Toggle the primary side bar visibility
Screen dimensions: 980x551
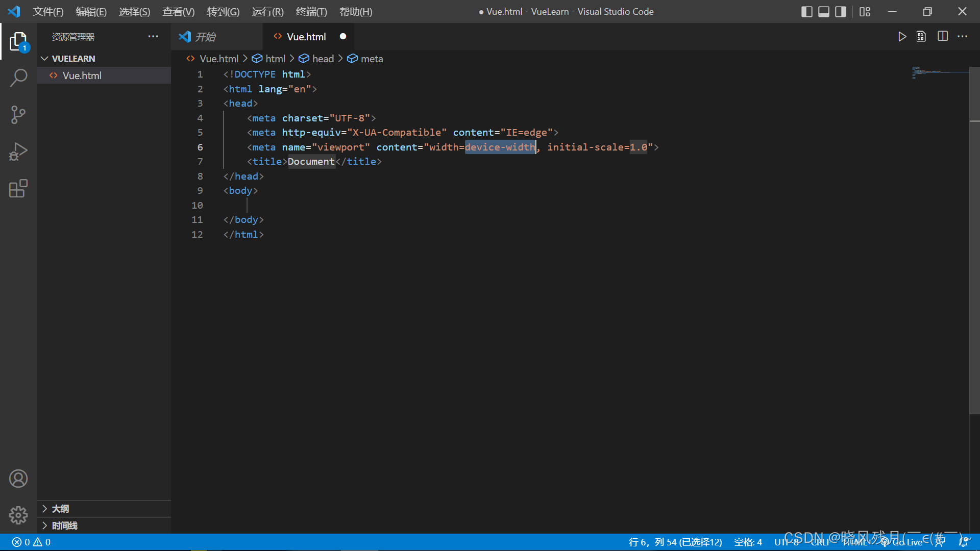tap(806, 12)
